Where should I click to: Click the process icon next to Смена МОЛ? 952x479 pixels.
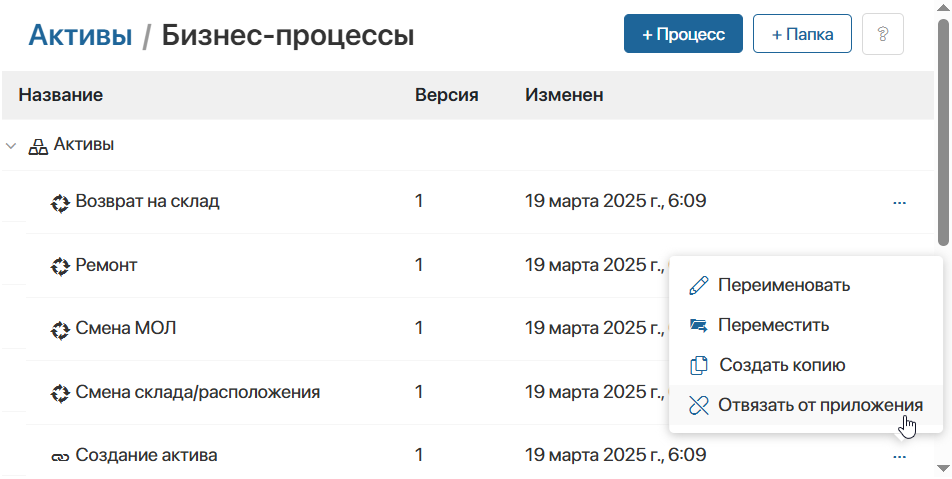tap(60, 330)
